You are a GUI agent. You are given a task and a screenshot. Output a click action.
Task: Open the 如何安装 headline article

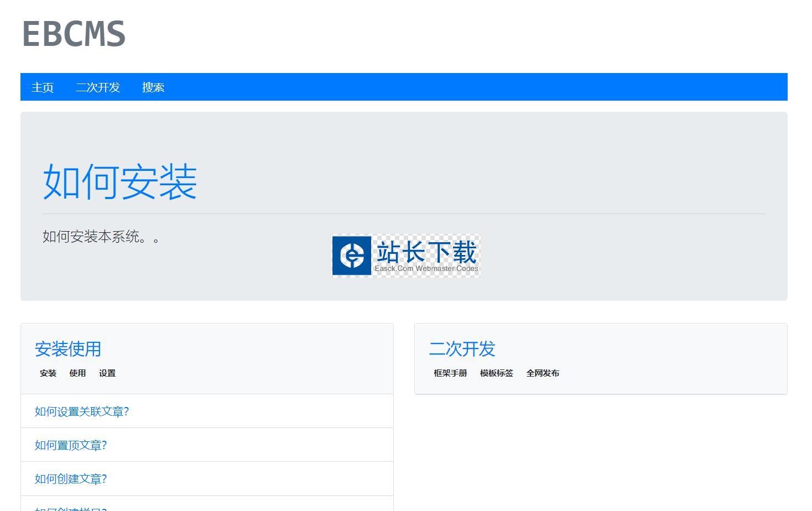coord(120,181)
